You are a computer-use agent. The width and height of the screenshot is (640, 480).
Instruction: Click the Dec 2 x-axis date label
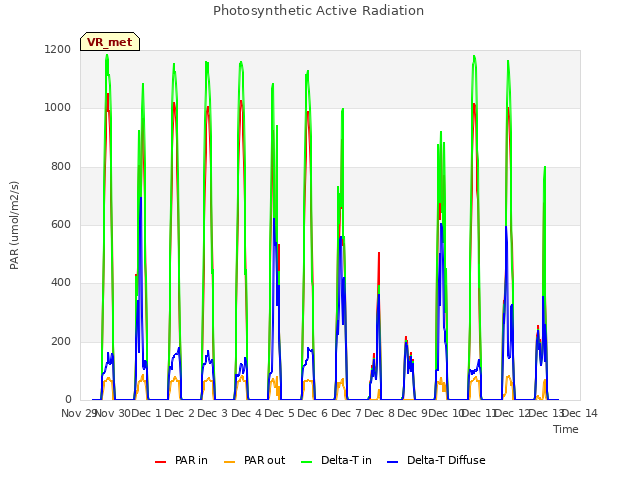tap(179, 413)
